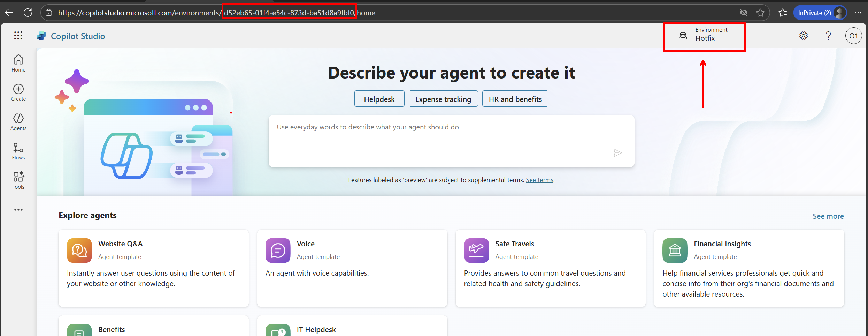Choose the Expense tracking suggestion

point(443,99)
